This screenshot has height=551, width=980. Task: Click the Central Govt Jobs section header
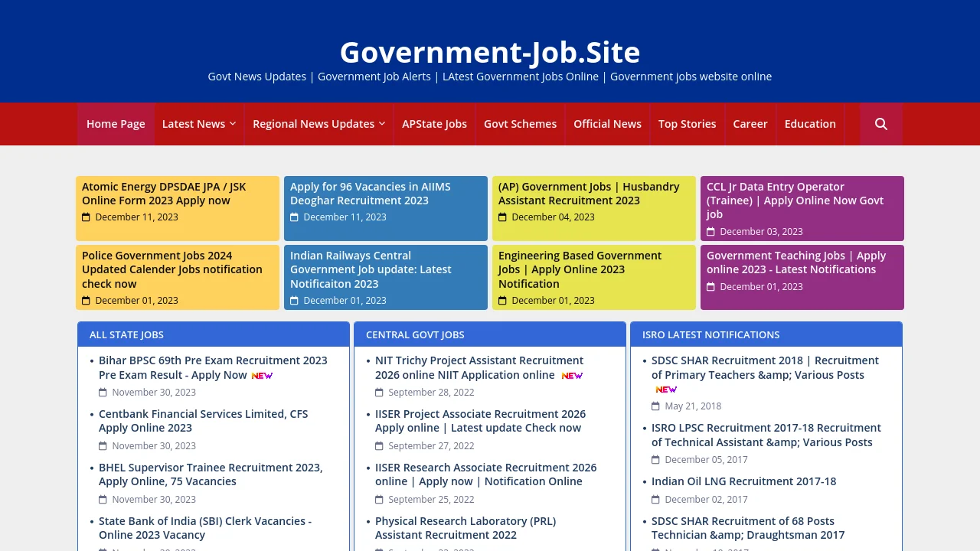click(415, 334)
